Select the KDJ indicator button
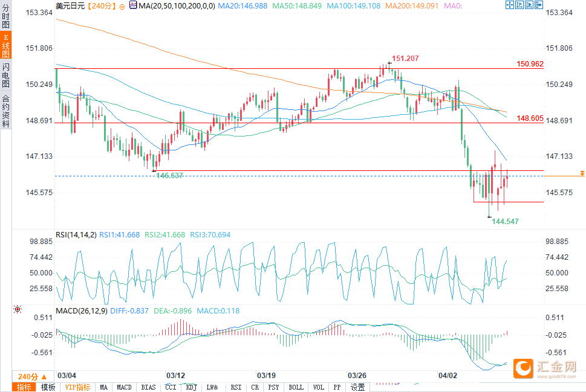 191,387
